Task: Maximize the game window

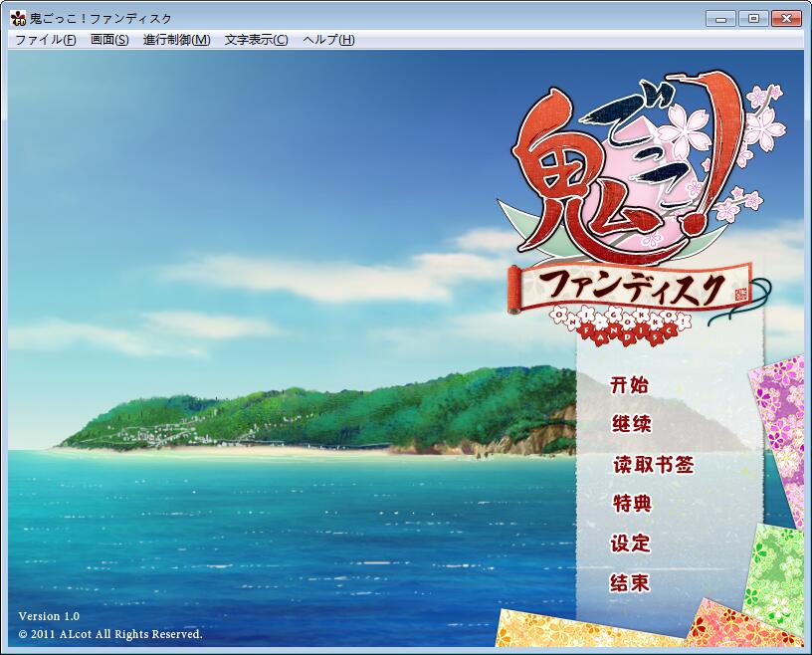Action: tap(753, 19)
